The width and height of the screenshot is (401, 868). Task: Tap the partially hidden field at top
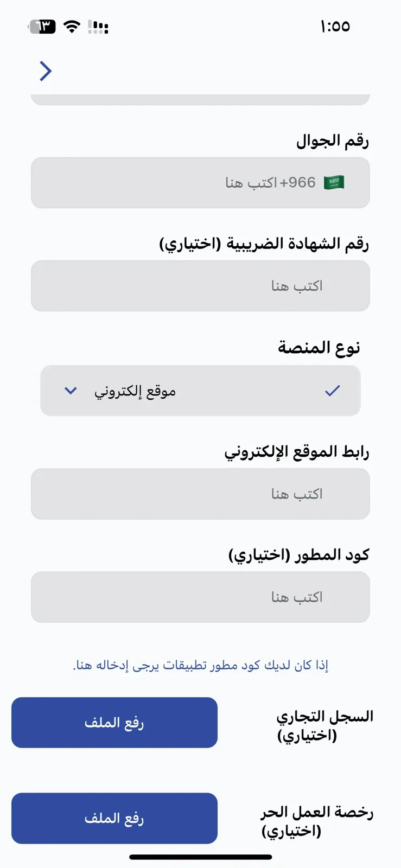200,99
